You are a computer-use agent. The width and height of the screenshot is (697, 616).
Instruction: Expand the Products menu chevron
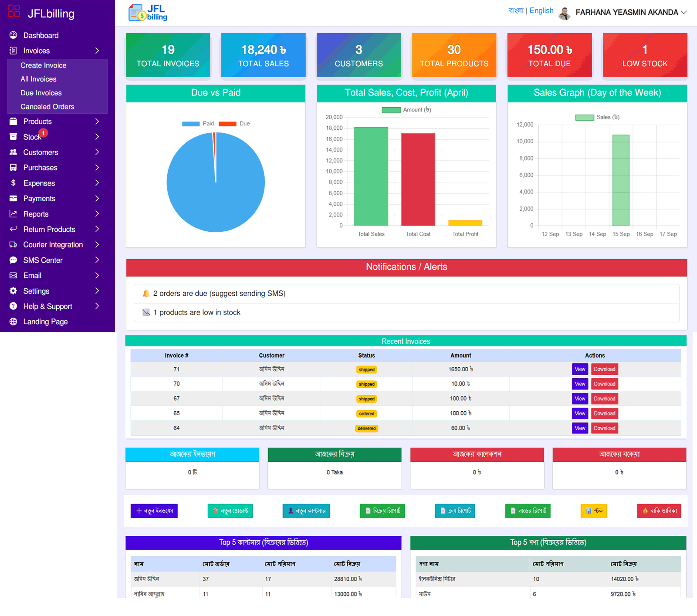(97, 122)
